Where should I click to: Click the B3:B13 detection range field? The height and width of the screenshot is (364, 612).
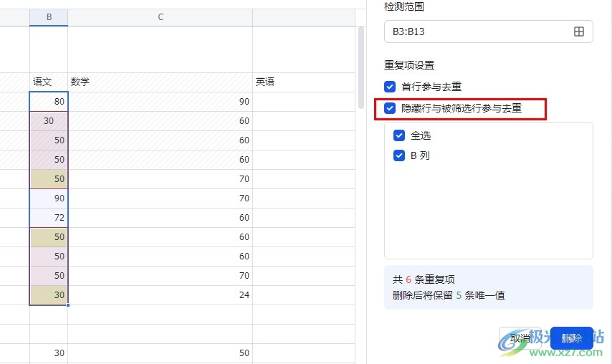click(x=489, y=32)
